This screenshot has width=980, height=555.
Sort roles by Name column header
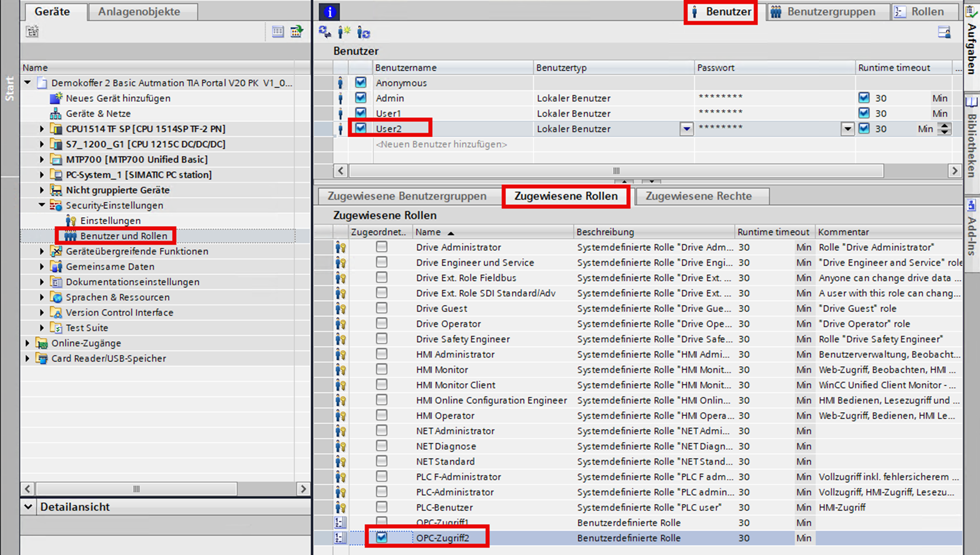pyautogui.click(x=493, y=232)
